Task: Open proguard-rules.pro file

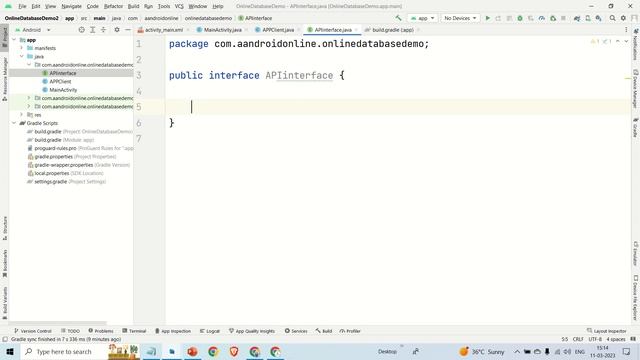Action: [x=55, y=148]
